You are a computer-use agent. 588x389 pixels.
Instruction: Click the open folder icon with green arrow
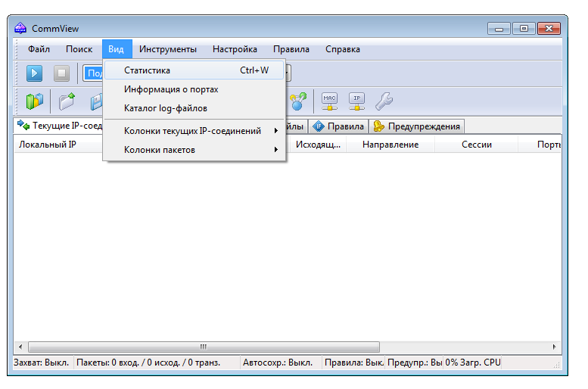pyautogui.click(x=67, y=101)
